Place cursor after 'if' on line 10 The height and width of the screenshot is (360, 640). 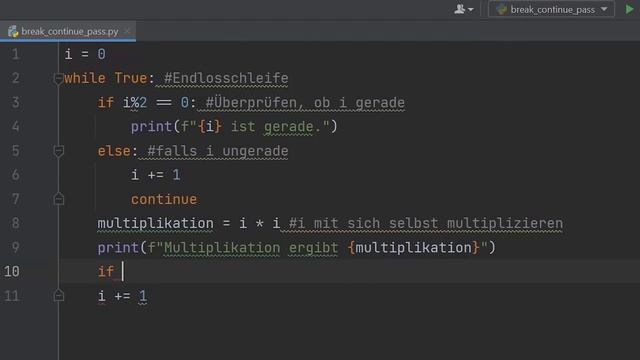(x=122, y=271)
